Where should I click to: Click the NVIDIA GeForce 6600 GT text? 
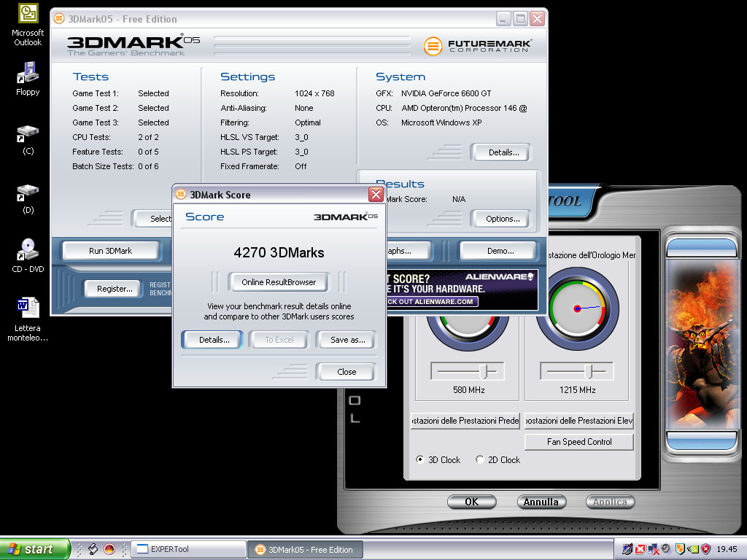[x=446, y=94]
